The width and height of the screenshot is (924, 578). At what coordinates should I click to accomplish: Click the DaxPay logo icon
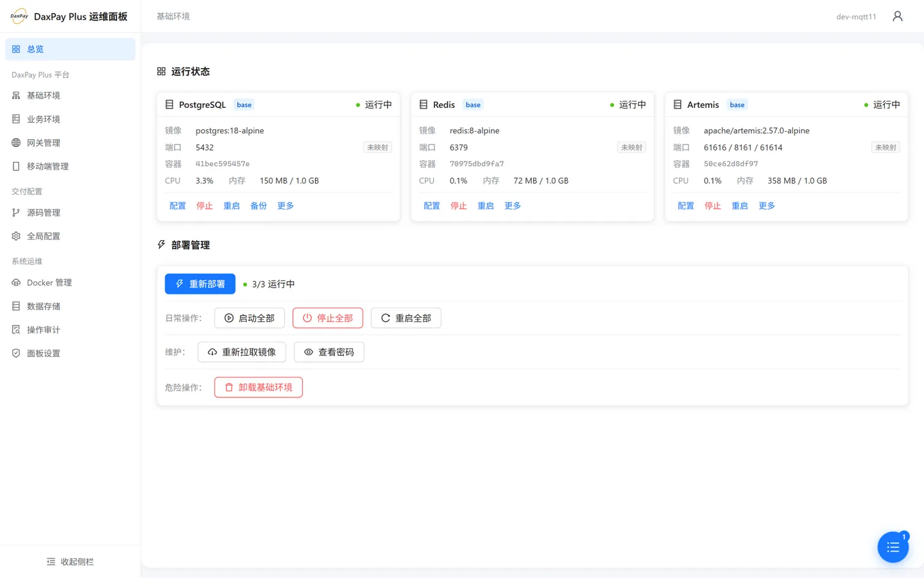click(19, 16)
